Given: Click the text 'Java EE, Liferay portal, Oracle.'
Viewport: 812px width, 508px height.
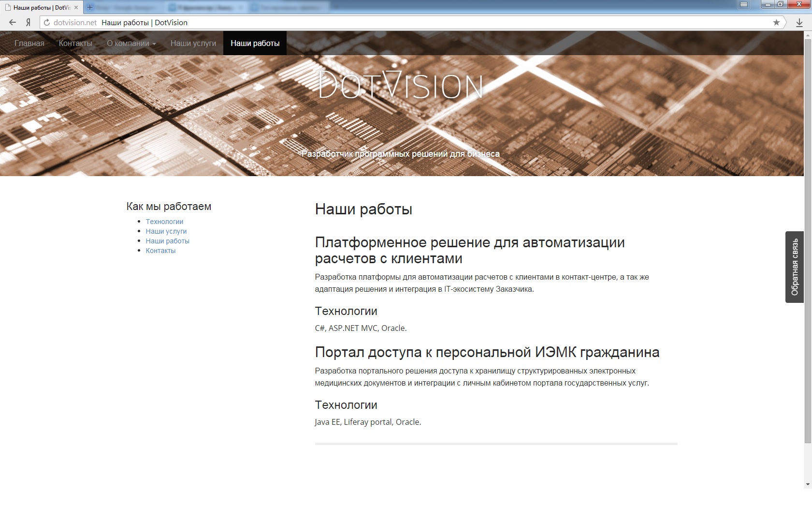Looking at the screenshot, I should click(368, 422).
